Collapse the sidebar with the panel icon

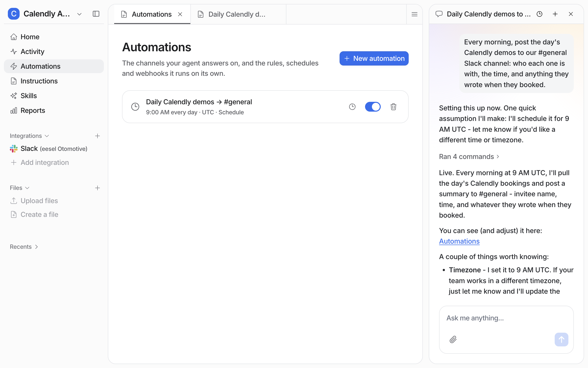[96, 14]
